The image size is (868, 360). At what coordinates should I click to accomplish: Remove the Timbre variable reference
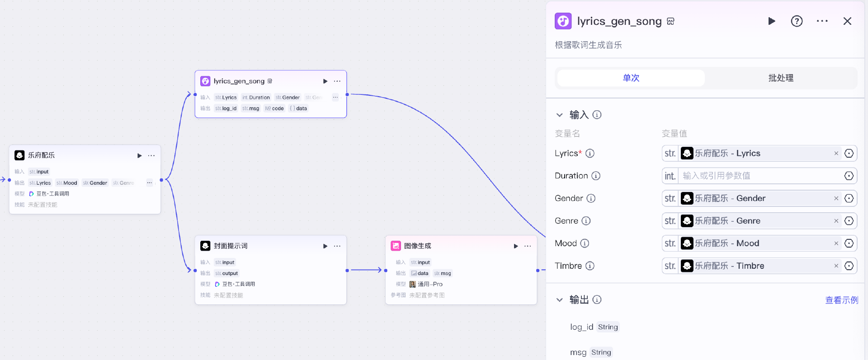(x=836, y=266)
